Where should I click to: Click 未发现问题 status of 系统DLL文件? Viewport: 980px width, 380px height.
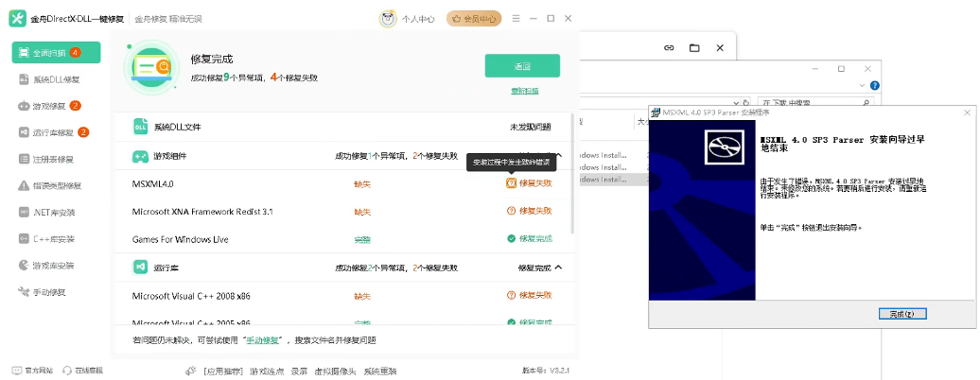pos(531,127)
